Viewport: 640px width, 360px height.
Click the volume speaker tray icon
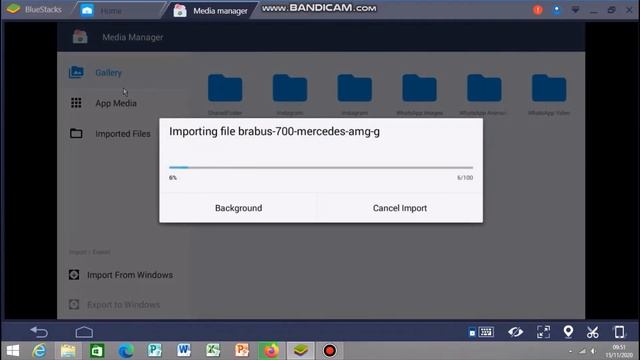click(593, 351)
